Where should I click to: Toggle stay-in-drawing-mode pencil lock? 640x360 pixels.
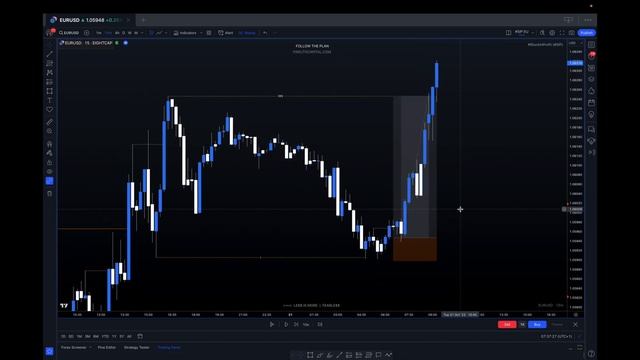click(49, 153)
